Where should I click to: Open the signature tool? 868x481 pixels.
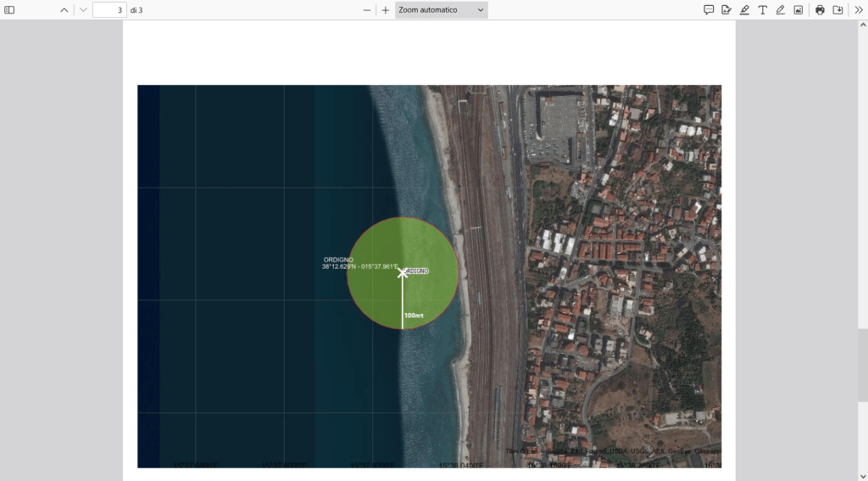[726, 10]
